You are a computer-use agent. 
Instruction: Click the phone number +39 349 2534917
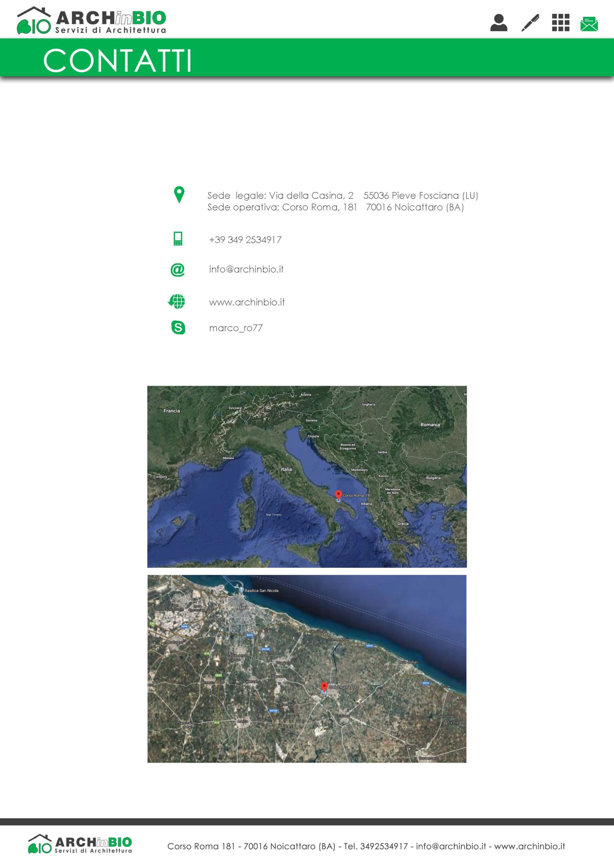click(x=245, y=240)
